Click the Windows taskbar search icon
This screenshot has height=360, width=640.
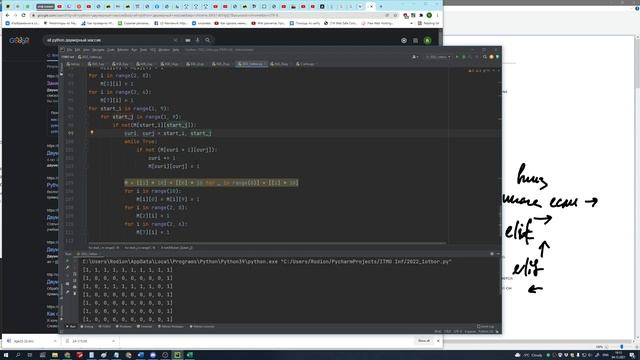18,355
